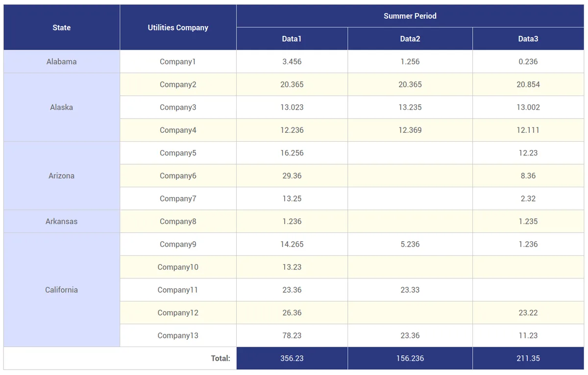
Task: Click Company11's Data1 value 23.36
Action: (x=292, y=290)
